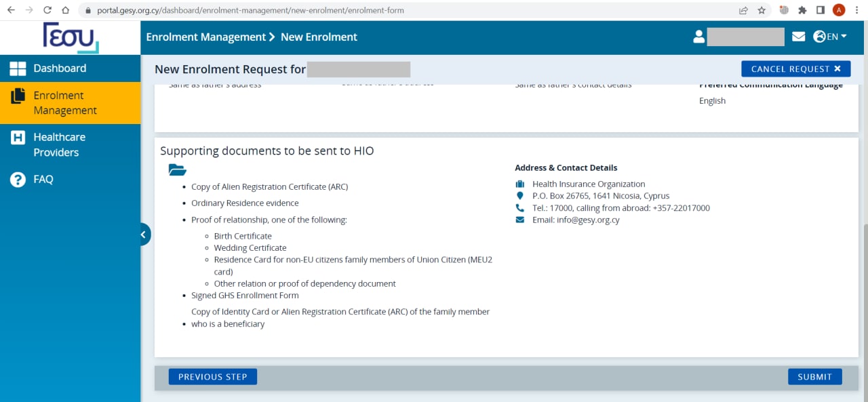Open the Dashboard sidebar item
The width and height of the screenshot is (868, 402).
coord(60,68)
